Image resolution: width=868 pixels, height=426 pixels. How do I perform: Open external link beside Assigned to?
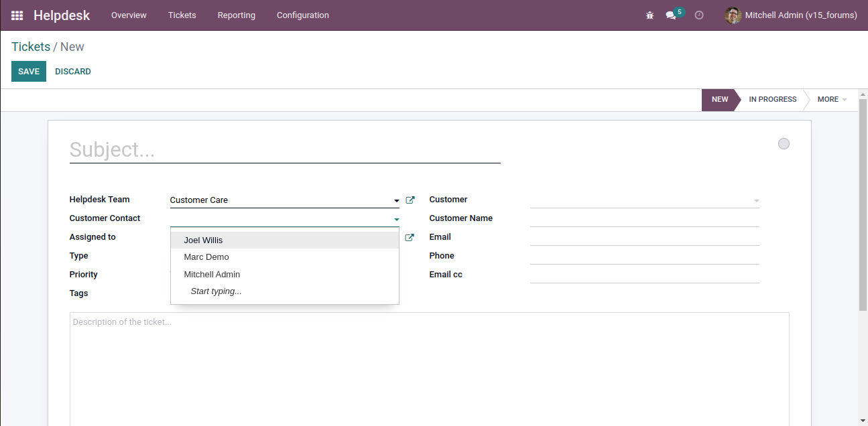410,237
